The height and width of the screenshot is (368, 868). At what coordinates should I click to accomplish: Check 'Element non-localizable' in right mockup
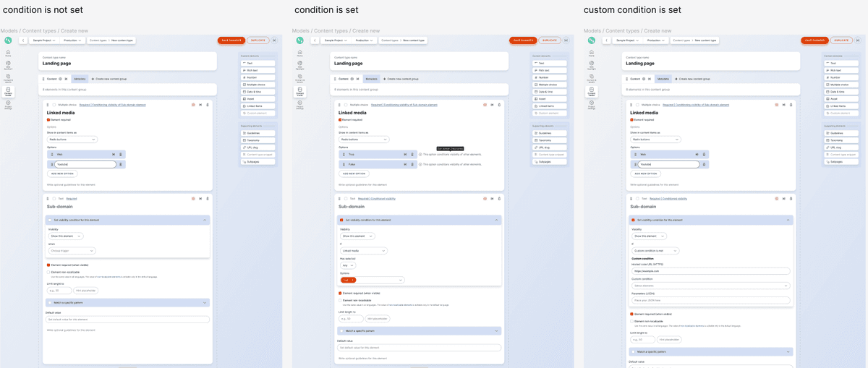click(x=633, y=321)
